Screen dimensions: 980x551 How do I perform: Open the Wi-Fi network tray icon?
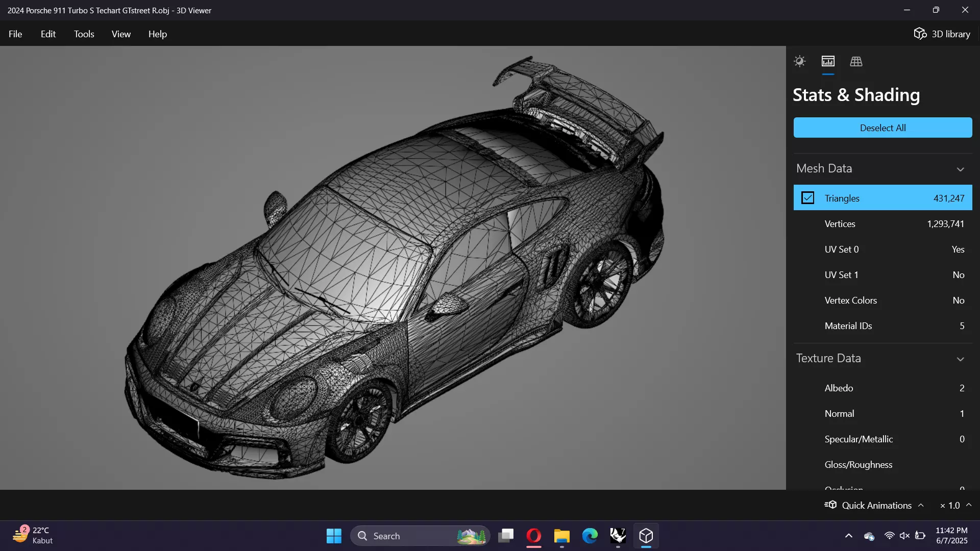point(889,536)
